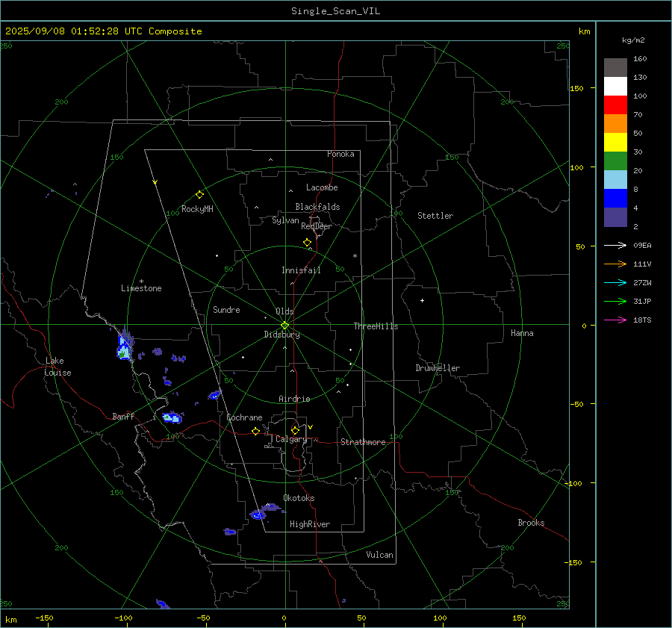Click the orange 111V arrow in the legend
Image resolution: width=672 pixels, height=628 pixels.
tap(615, 264)
